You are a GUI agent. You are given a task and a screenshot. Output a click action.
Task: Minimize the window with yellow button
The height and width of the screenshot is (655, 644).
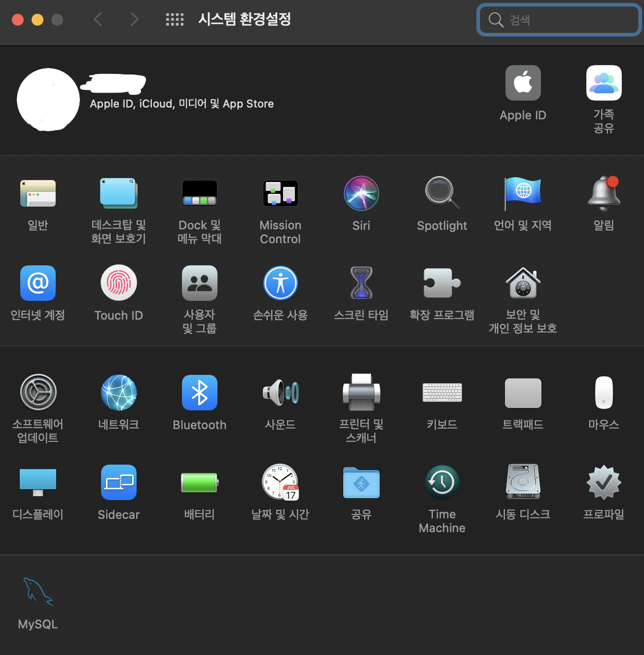37,19
